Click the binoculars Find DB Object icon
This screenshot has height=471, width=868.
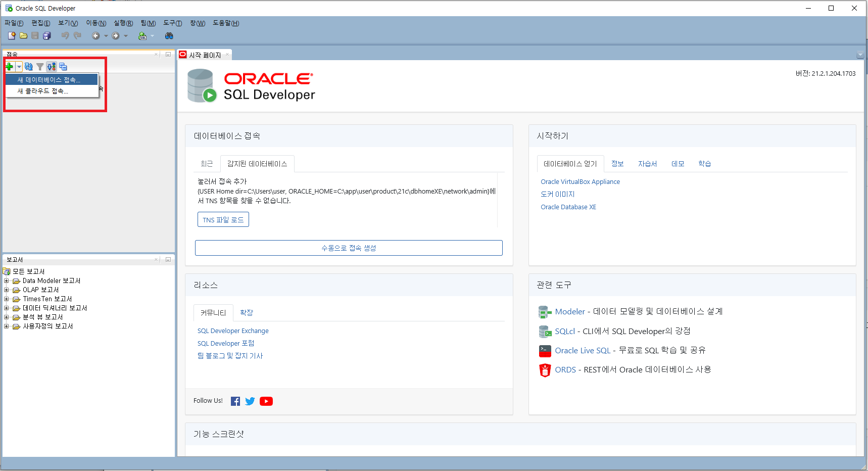[169, 36]
